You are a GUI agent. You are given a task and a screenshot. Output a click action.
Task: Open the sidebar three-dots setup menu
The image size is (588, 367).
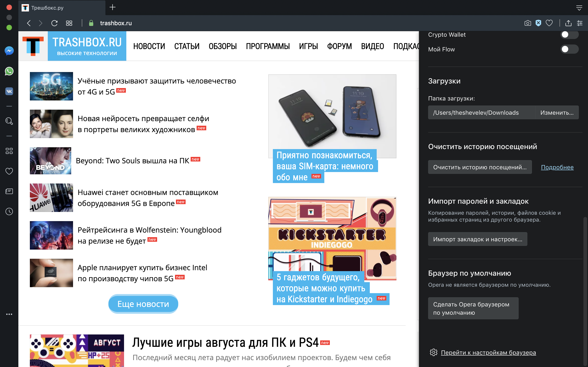(9, 314)
